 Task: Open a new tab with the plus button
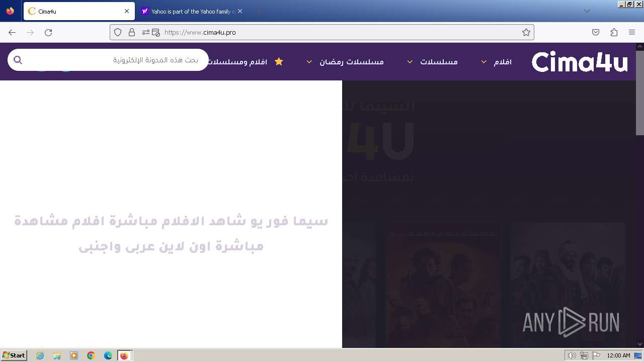click(259, 11)
